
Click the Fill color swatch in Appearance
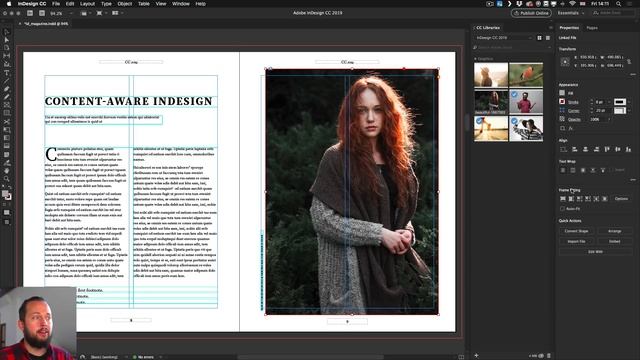[x=562, y=93]
